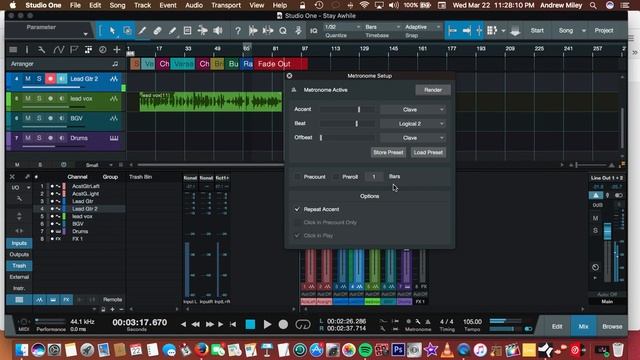Open the Song page dropdown arrow

coord(584,31)
